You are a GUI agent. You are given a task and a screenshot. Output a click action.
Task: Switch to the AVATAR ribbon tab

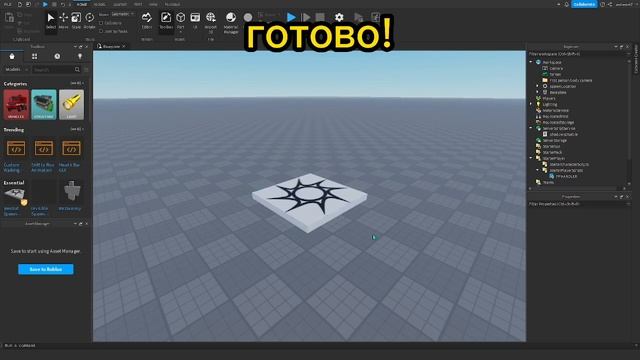click(120, 4)
